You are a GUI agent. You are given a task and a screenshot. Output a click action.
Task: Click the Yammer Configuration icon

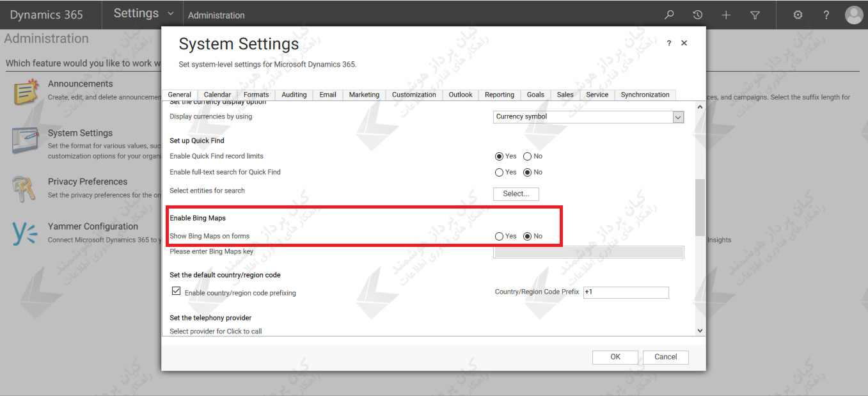pyautogui.click(x=25, y=234)
